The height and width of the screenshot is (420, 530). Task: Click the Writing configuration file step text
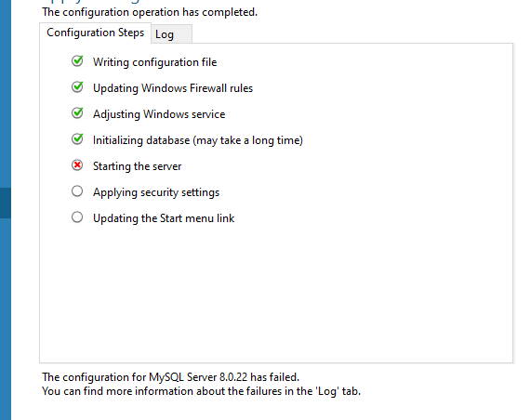[x=154, y=62]
